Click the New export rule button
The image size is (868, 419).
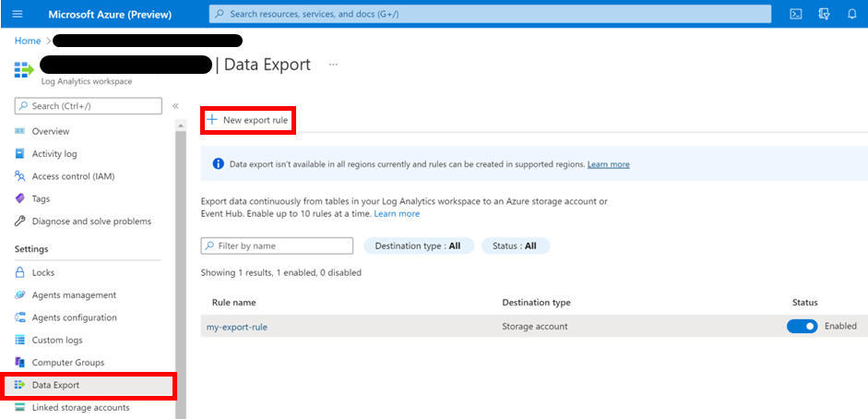[248, 120]
